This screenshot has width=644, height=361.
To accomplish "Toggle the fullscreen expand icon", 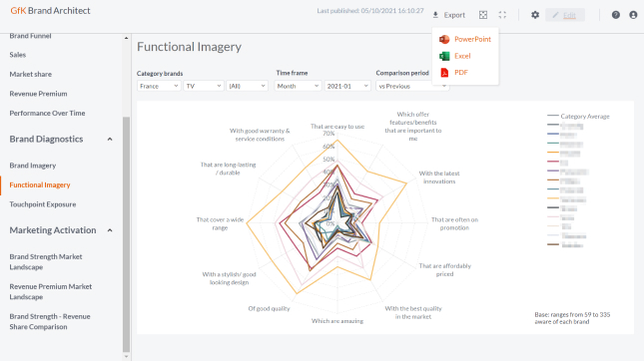I will tap(502, 15).
